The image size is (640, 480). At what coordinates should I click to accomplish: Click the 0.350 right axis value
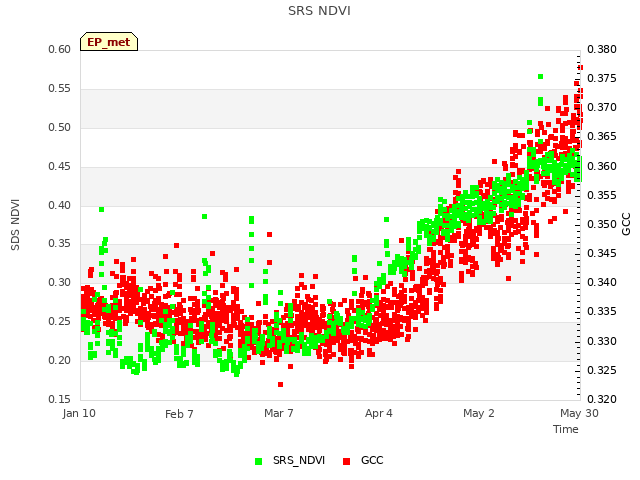pyautogui.click(x=602, y=224)
